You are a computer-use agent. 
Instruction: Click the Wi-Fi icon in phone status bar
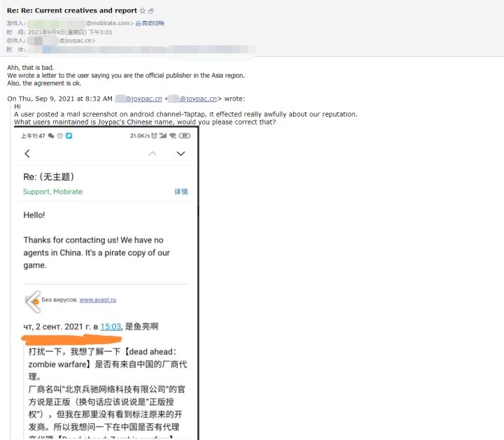173,136
